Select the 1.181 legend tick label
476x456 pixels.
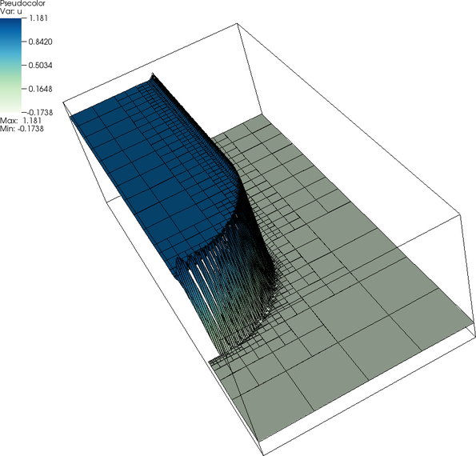point(38,18)
